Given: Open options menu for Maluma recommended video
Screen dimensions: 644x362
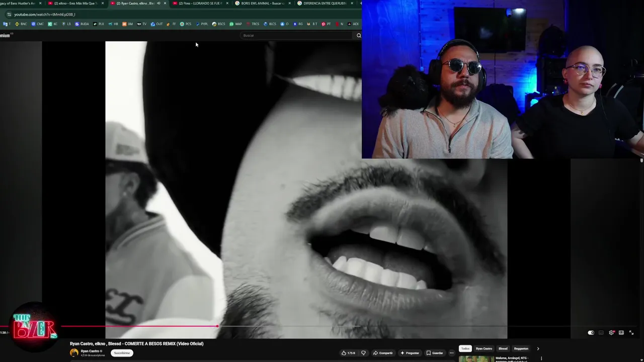Looking at the screenshot, I should coord(541,358).
